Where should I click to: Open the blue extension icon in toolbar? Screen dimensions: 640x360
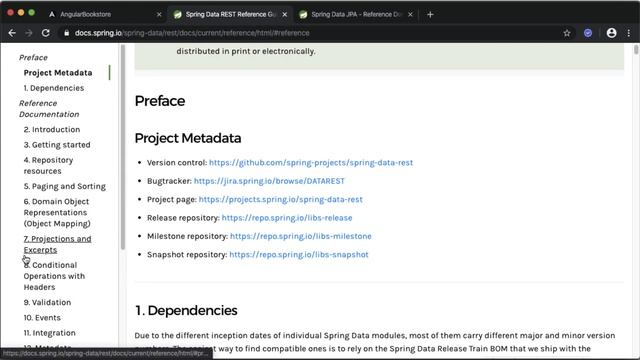(588, 33)
